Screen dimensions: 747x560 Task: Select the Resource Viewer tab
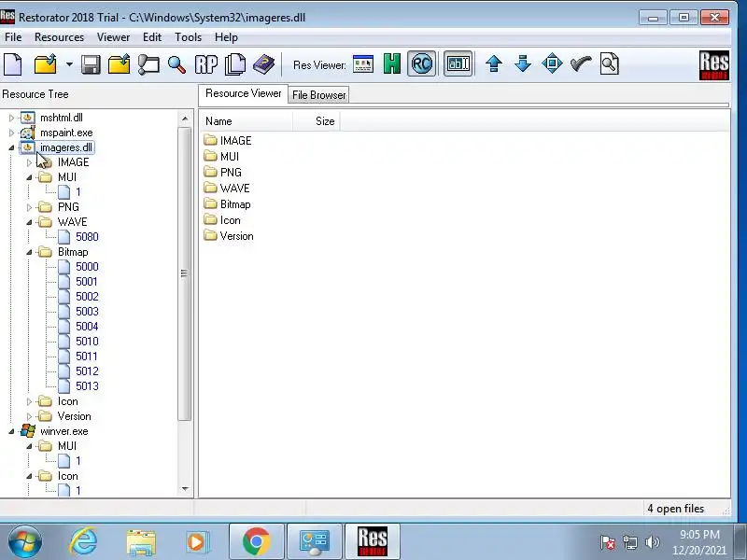244,93
